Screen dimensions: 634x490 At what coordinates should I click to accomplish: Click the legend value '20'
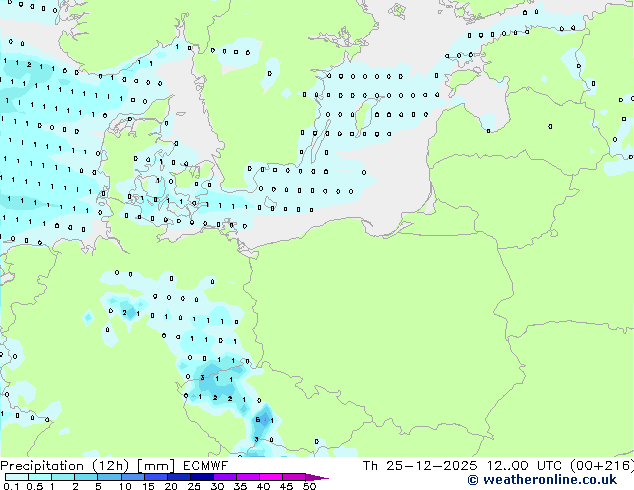point(171,486)
